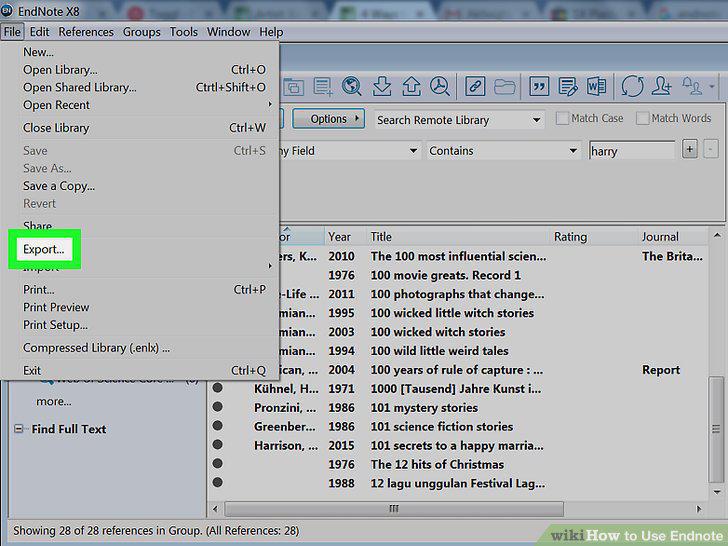This screenshot has width=728, height=546.
Task: Click the Share Library person icon
Action: coord(662,86)
